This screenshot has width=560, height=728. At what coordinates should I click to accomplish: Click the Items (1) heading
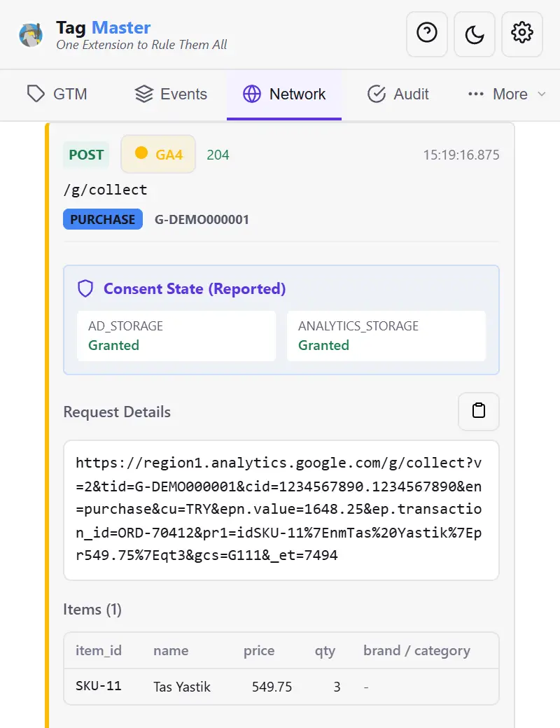[92, 609]
